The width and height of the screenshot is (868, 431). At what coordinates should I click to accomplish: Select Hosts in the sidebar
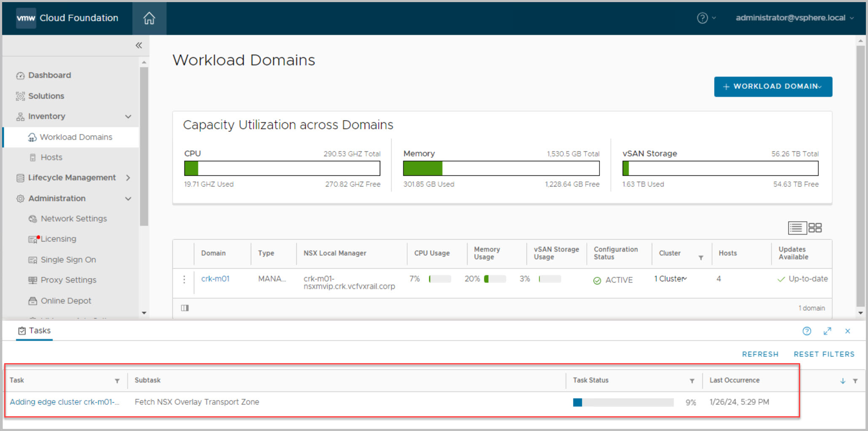51,158
